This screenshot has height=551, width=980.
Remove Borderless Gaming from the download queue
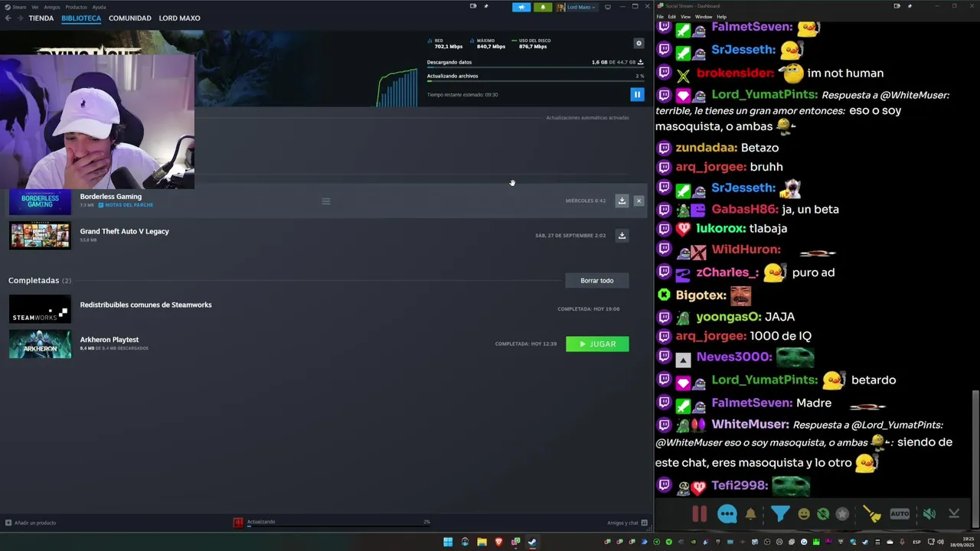click(x=639, y=201)
